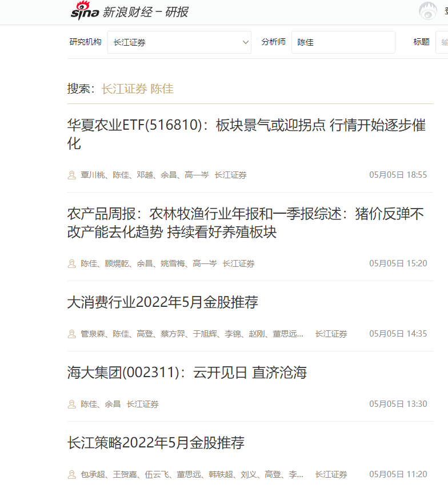Open report 华夏农业ETF(516810) 板块景气或迎拐点
Screen dimensions: 448x488
[x=246, y=134]
